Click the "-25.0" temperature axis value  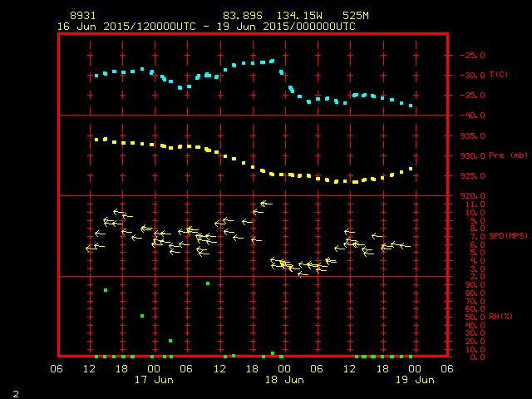pyautogui.click(x=473, y=56)
